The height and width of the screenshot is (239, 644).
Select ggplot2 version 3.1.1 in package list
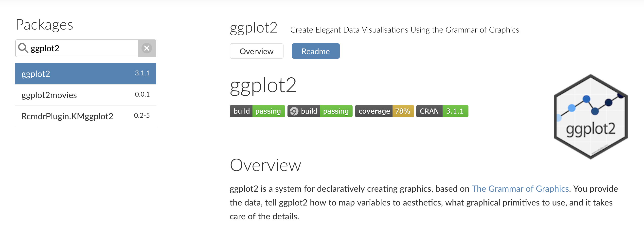pyautogui.click(x=86, y=74)
